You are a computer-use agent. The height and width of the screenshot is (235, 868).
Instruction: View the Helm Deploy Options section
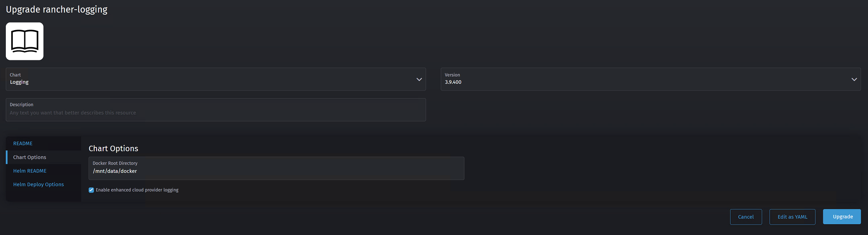click(x=39, y=184)
